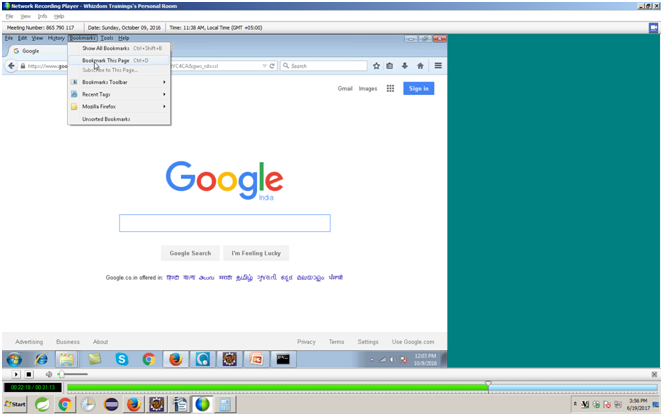Click Firefox icon in the recorded taskbar

point(175,359)
